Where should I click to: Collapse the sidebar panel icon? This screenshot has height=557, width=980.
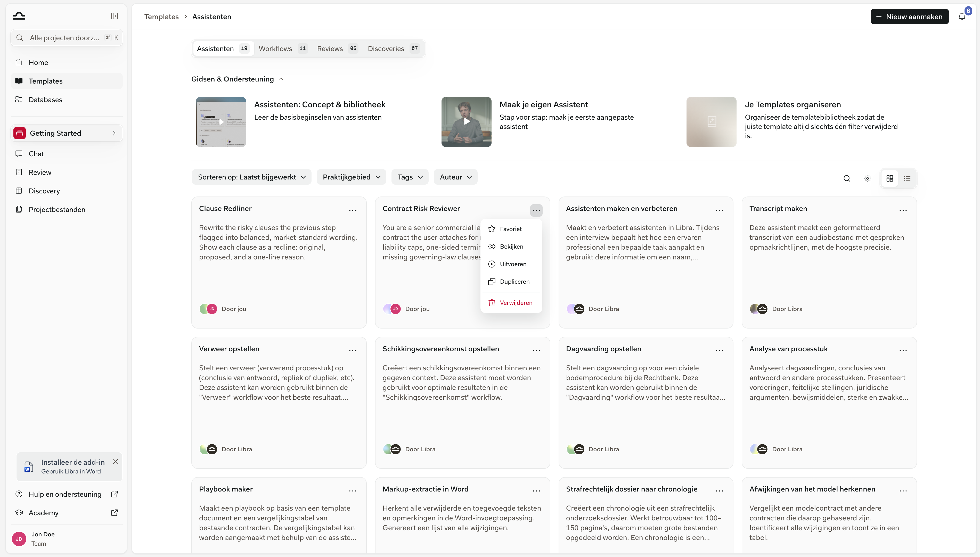[114, 16]
